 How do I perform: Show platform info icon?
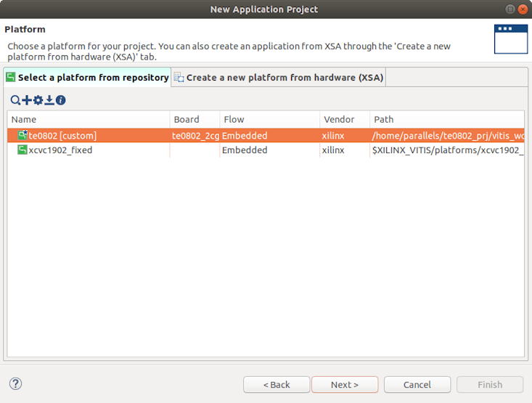pos(61,100)
